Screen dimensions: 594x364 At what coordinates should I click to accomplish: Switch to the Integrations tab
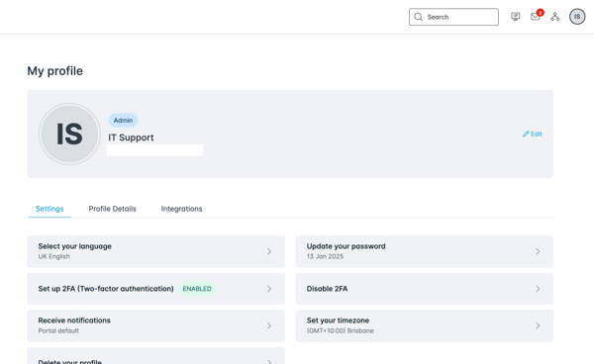pos(181,209)
